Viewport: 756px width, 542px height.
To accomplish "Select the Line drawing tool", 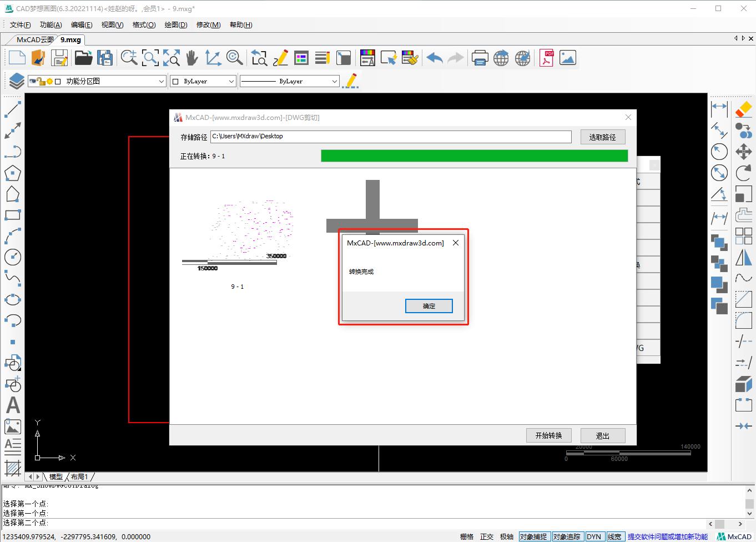I will point(13,109).
